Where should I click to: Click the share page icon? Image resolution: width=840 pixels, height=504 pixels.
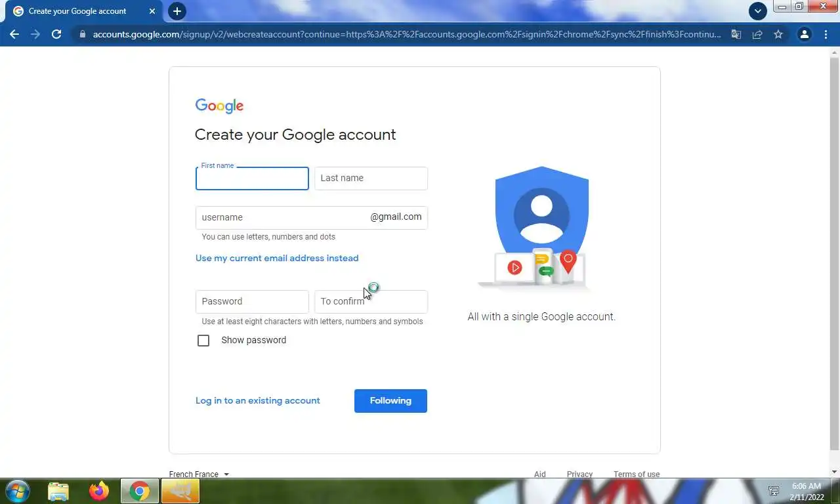(757, 34)
